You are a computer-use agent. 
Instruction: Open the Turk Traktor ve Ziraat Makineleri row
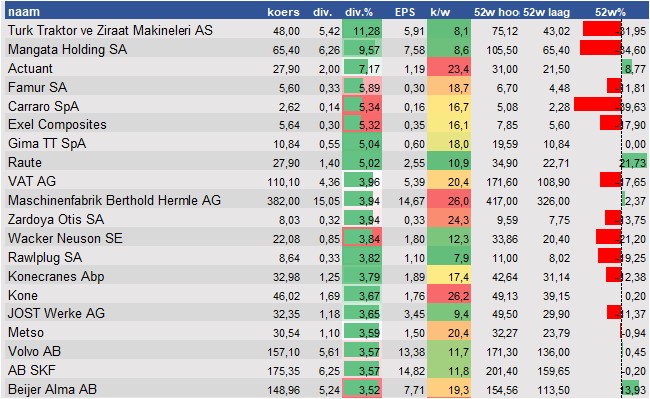[x=325, y=30]
